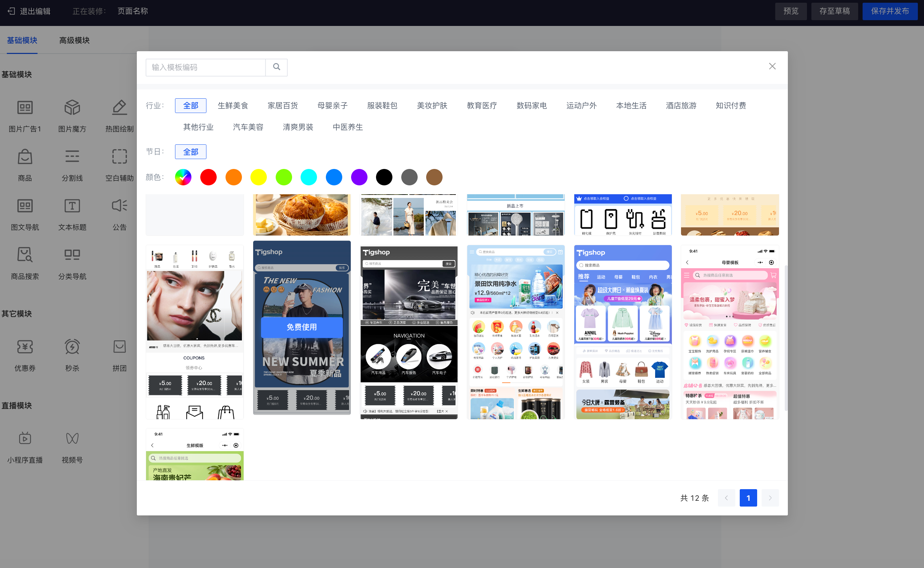Click 免费使用 on the Tigshop fashion template
This screenshot has height=568, width=924.
302,328
